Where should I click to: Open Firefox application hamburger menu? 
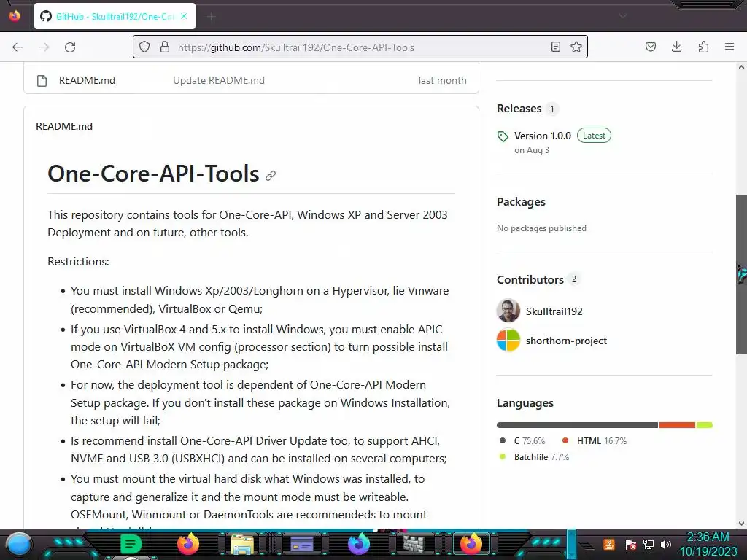click(729, 47)
